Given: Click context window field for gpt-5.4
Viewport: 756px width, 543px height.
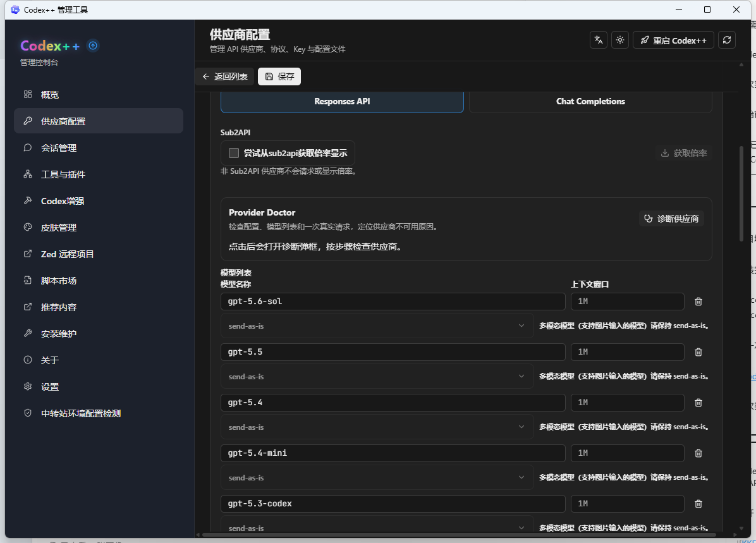Looking at the screenshot, I should [x=627, y=403].
